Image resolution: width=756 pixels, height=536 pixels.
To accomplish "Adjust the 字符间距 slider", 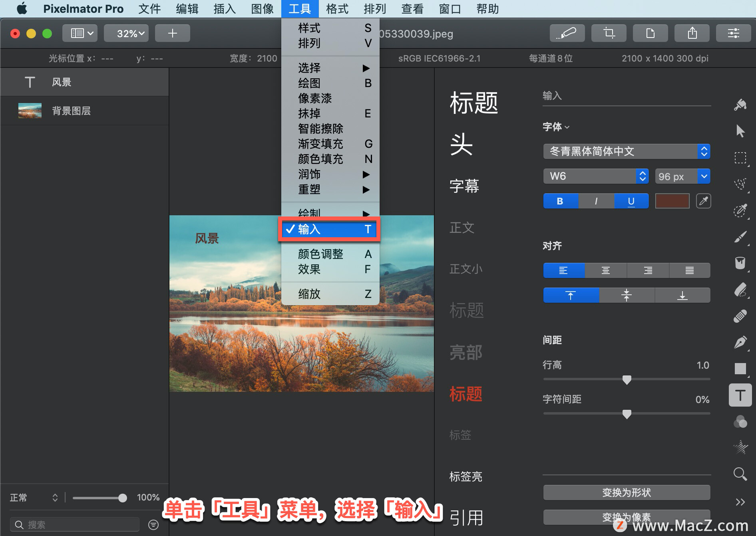I will click(627, 414).
